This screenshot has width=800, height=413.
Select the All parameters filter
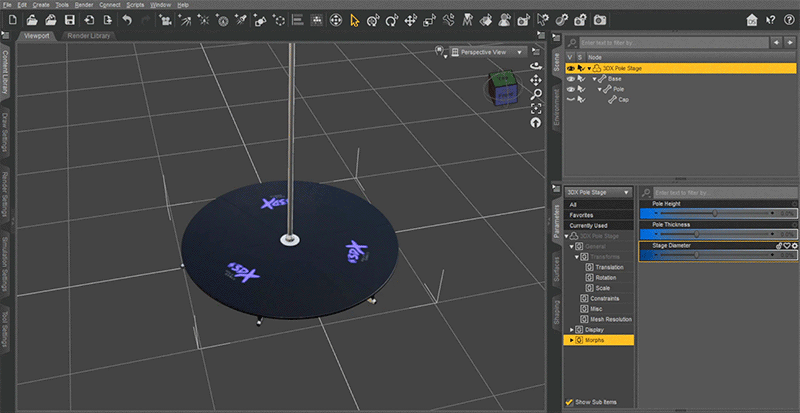598,205
